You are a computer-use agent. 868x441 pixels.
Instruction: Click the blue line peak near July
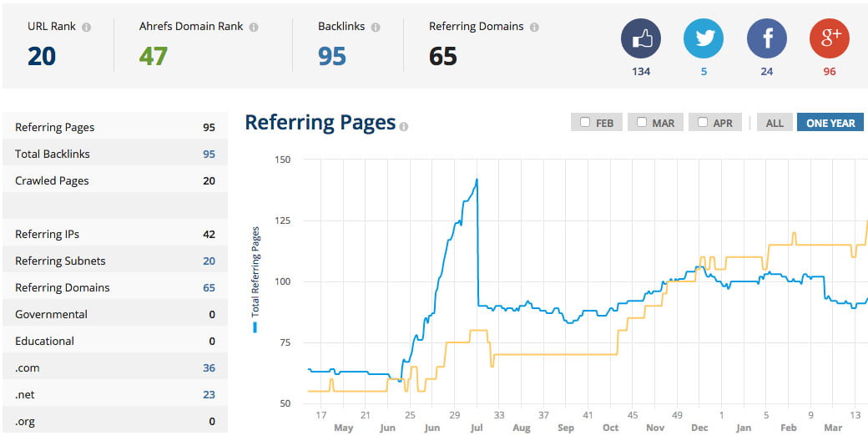pyautogui.click(x=477, y=180)
